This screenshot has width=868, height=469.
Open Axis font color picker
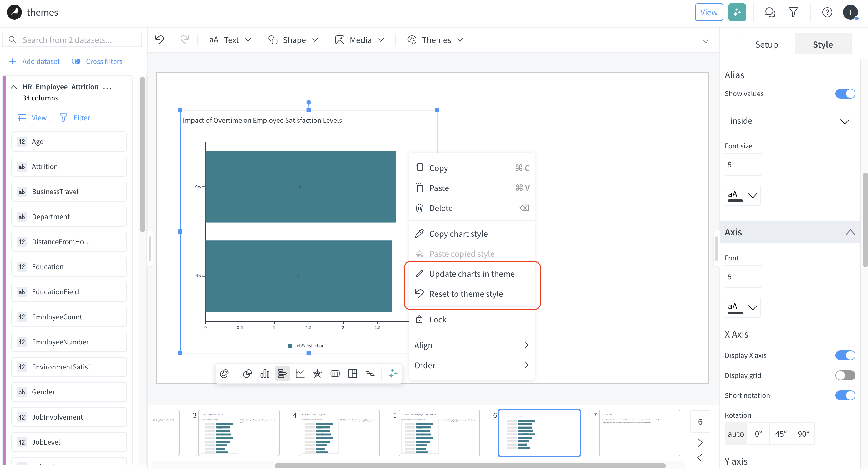pyautogui.click(x=742, y=307)
